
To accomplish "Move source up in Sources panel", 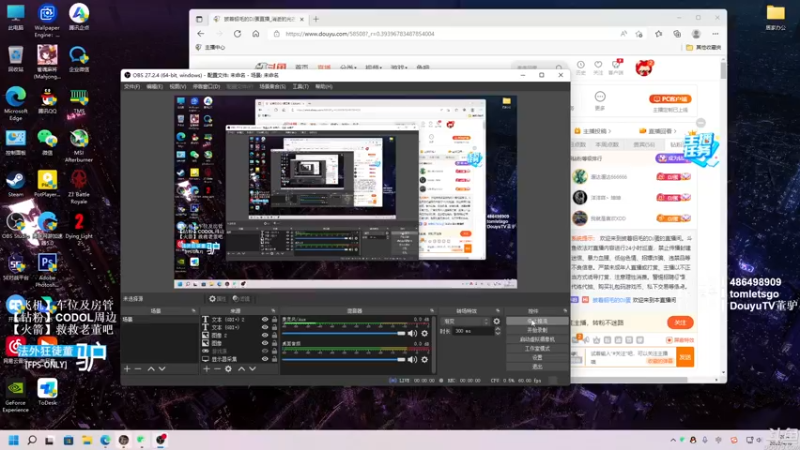I will click(242, 368).
